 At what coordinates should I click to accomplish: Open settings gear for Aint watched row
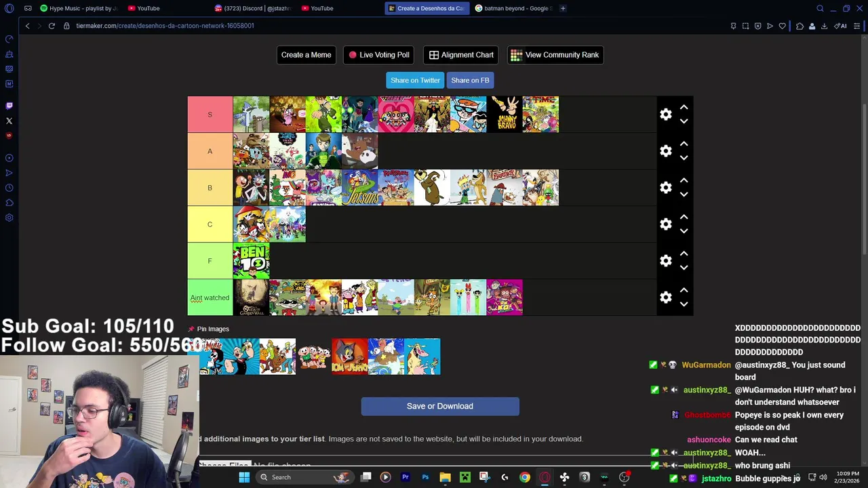[x=666, y=298]
